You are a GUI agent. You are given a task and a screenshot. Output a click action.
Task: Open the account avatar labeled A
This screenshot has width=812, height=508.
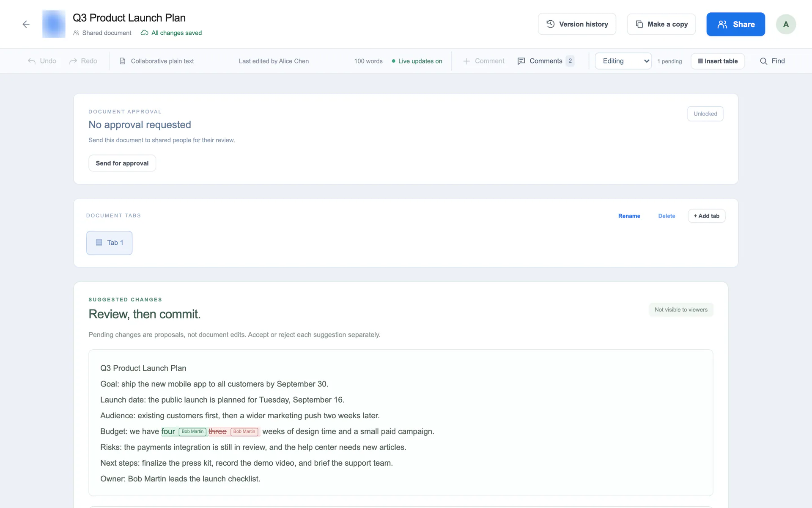point(786,24)
